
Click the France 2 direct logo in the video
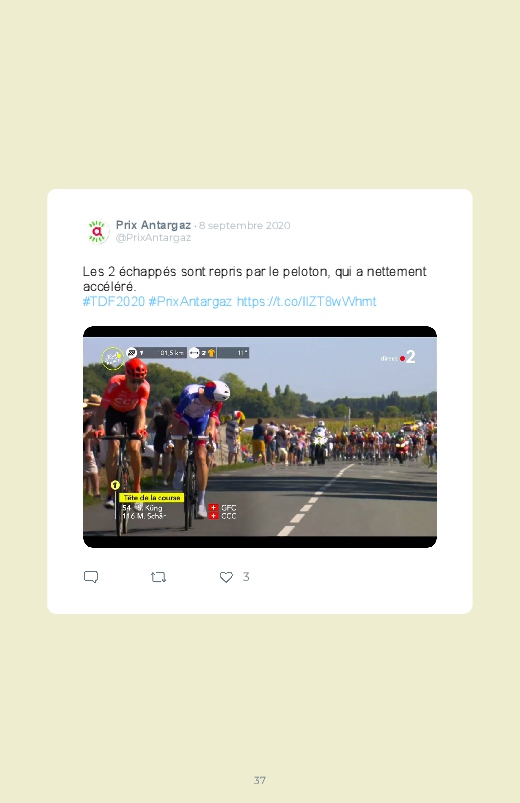click(398, 357)
